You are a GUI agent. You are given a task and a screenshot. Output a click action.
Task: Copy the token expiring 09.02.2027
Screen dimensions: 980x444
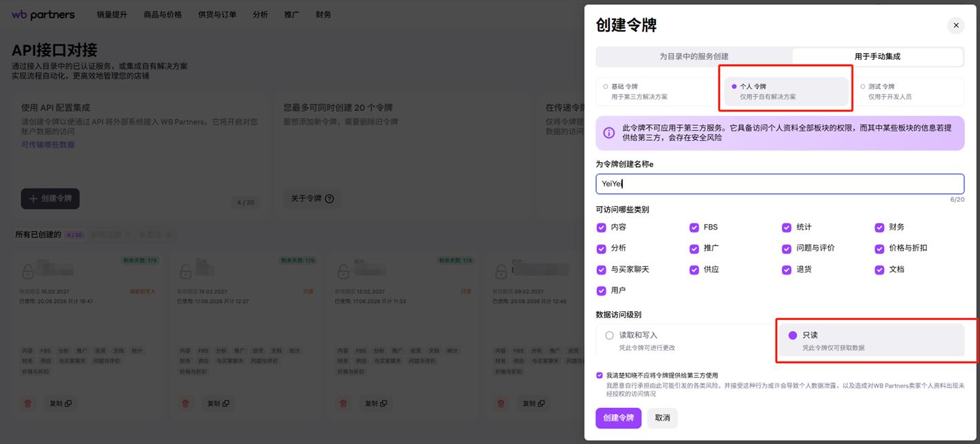534,403
